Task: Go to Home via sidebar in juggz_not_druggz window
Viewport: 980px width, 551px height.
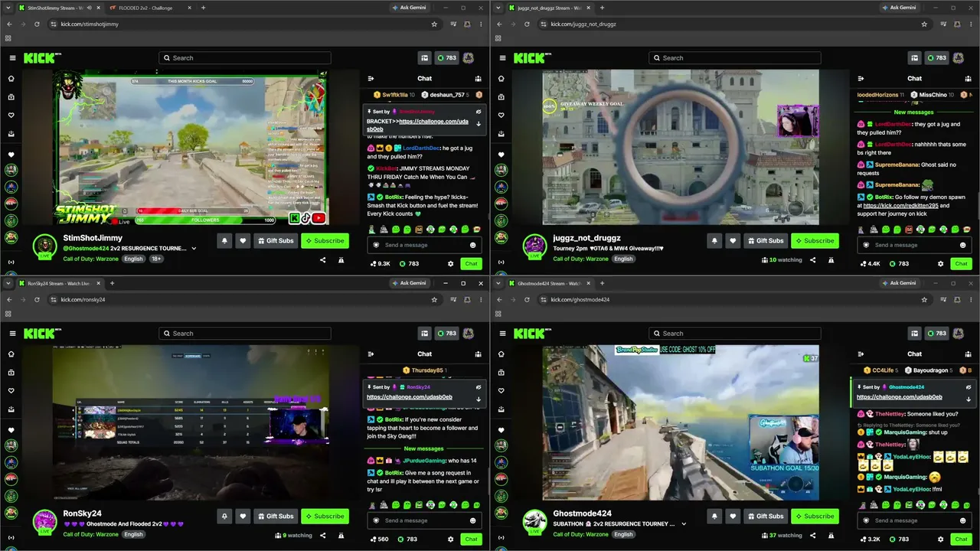Action: pyautogui.click(x=501, y=78)
